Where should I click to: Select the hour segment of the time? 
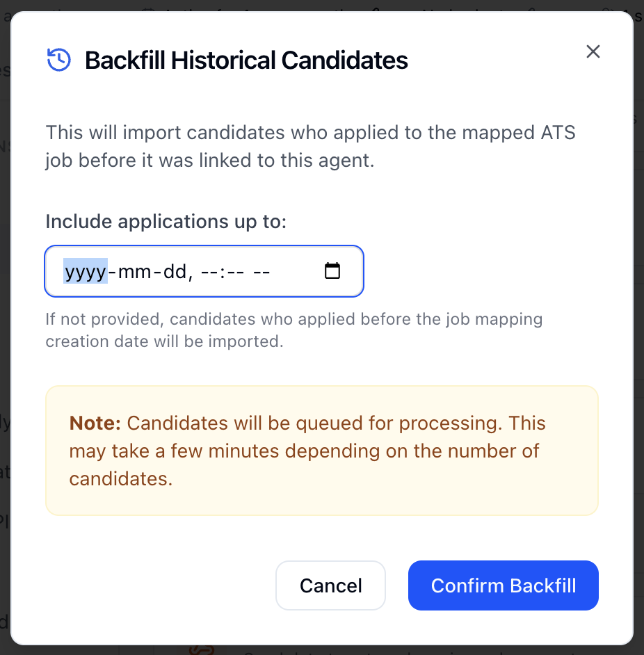click(209, 271)
